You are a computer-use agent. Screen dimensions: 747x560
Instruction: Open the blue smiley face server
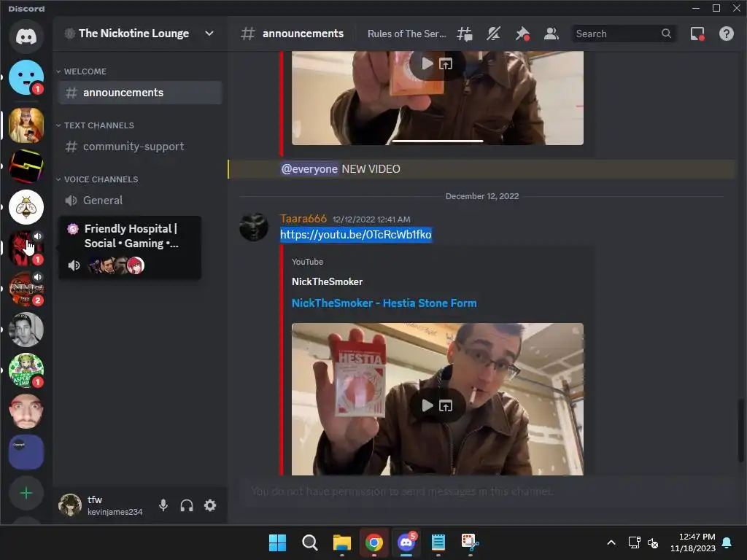click(x=26, y=77)
